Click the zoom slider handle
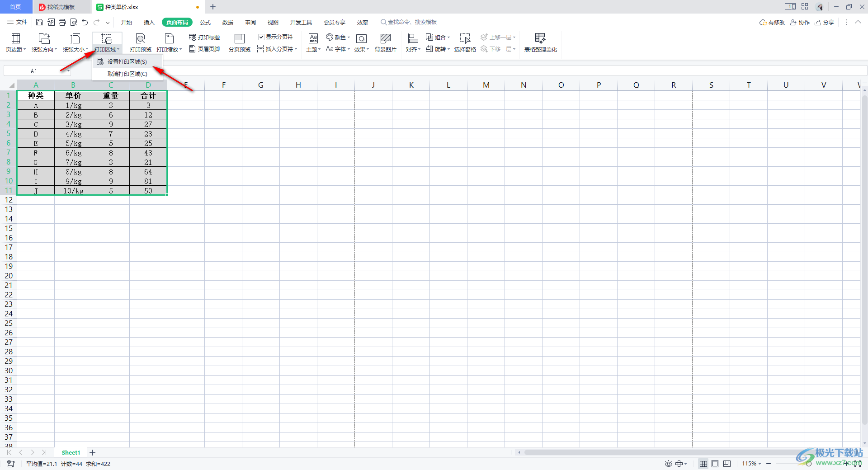 (808, 464)
